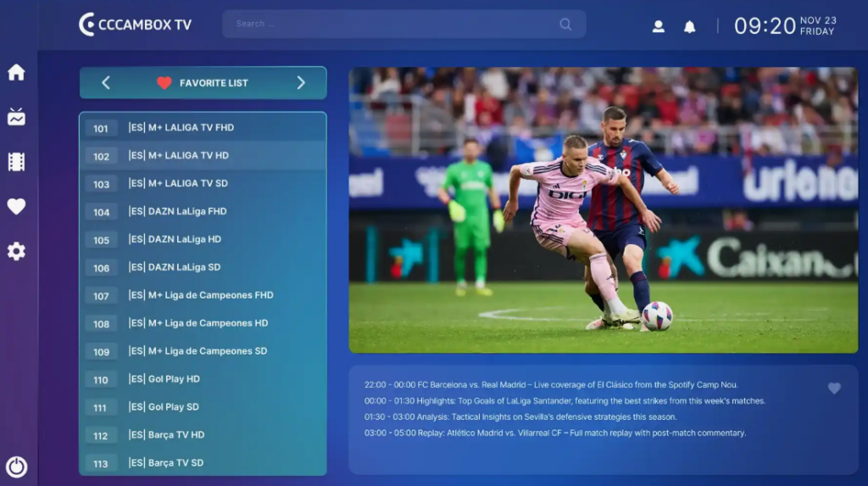The image size is (868, 486).
Task: Select channel M+ Liga de Campeones HD
Action: 203,323
